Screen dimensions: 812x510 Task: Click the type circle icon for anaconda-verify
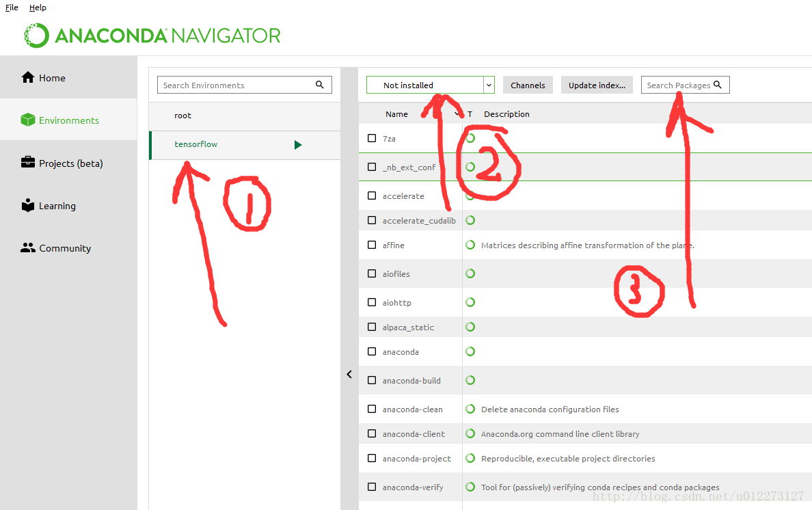click(x=470, y=487)
